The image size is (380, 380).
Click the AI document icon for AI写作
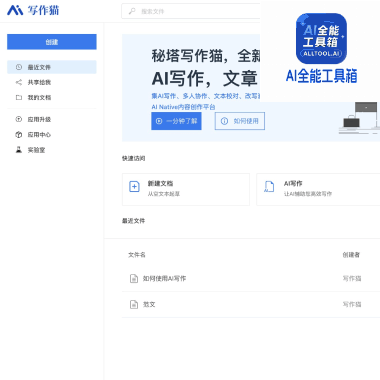coord(269,187)
